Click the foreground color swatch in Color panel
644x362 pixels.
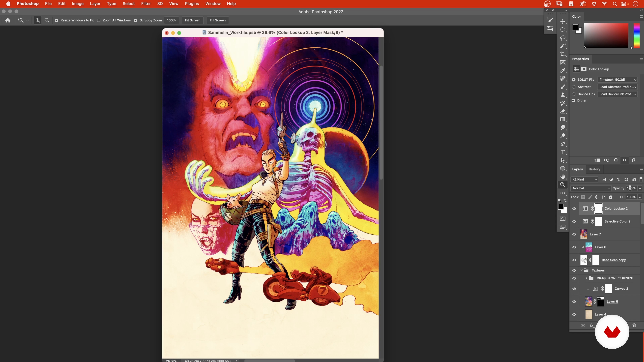(575, 27)
